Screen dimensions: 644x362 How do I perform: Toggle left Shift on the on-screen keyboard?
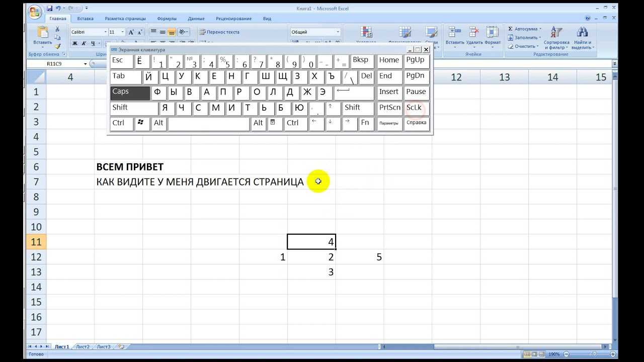pyautogui.click(x=134, y=109)
